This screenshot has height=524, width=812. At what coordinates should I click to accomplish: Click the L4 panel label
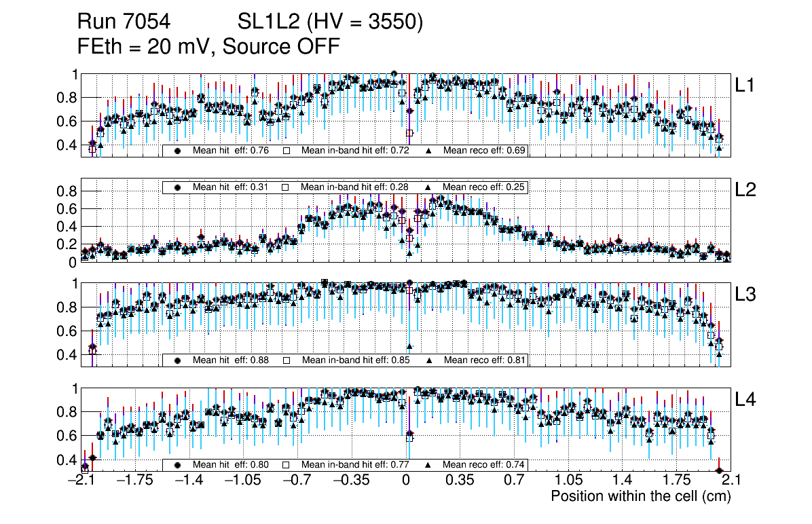click(x=745, y=400)
